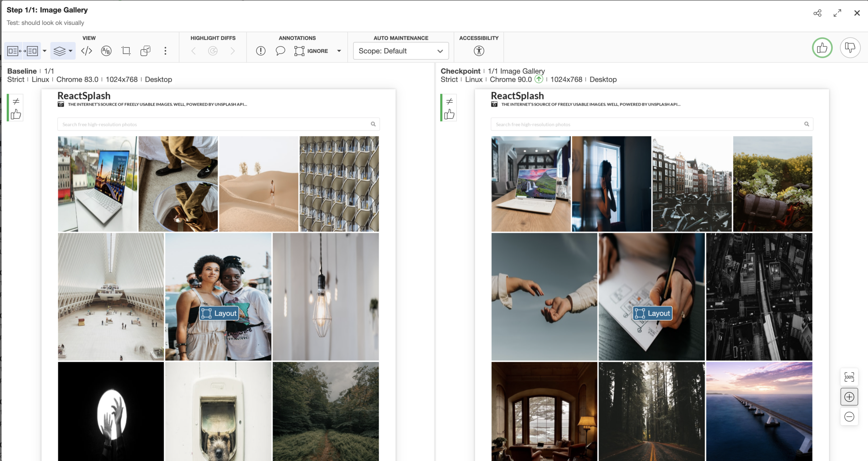This screenshot has height=461, width=868.
Task: Click the A/B variation icon
Action: tap(106, 51)
